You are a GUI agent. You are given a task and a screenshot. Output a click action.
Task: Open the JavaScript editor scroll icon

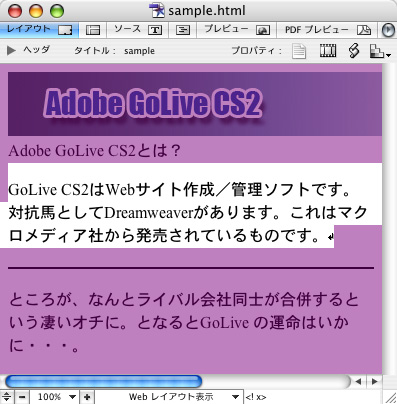pos(354,51)
